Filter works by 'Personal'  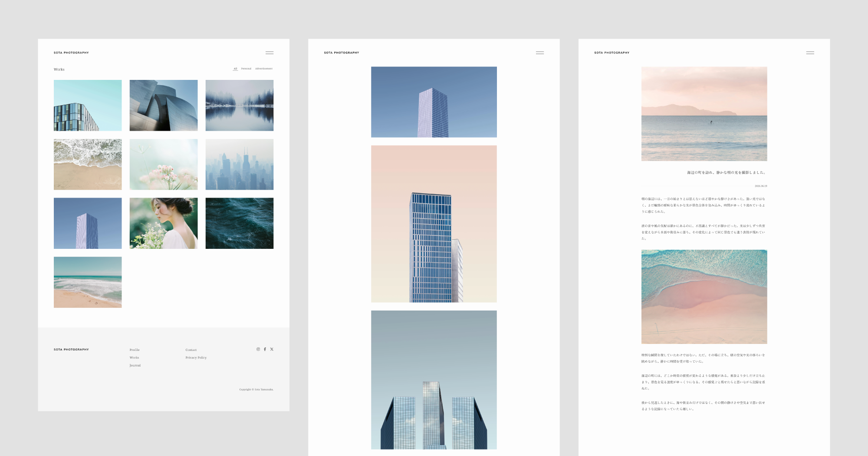[246, 69]
